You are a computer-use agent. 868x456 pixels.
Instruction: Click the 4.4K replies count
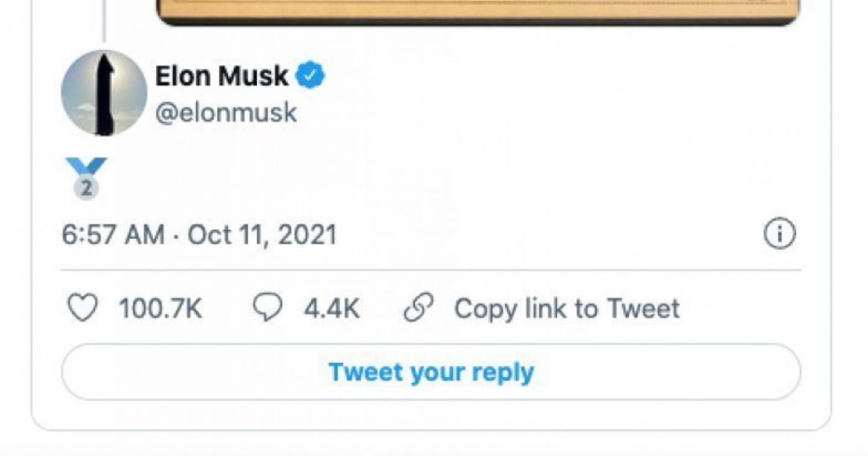click(x=332, y=309)
